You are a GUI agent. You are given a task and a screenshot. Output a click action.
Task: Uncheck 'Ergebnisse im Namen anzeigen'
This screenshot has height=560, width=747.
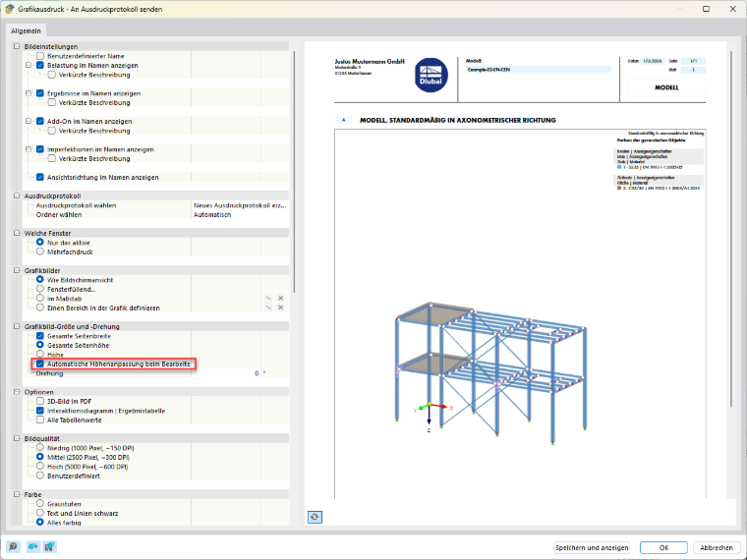pos(40,93)
